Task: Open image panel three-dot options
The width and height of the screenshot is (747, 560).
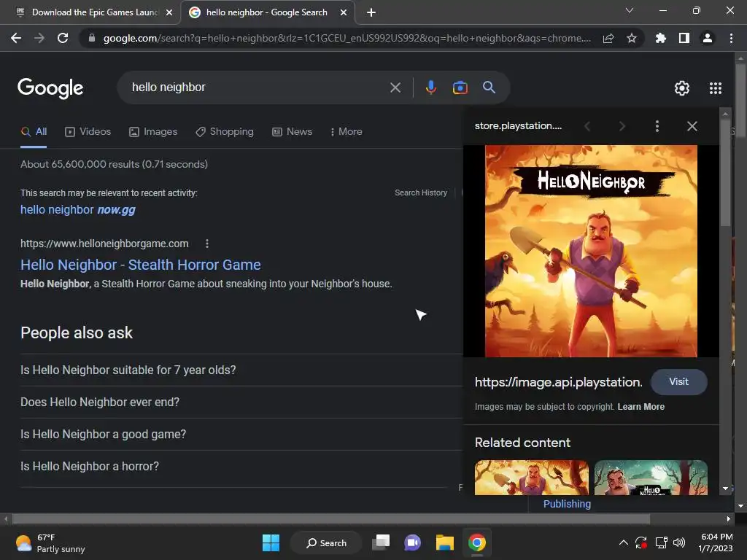Action: pyautogui.click(x=657, y=126)
